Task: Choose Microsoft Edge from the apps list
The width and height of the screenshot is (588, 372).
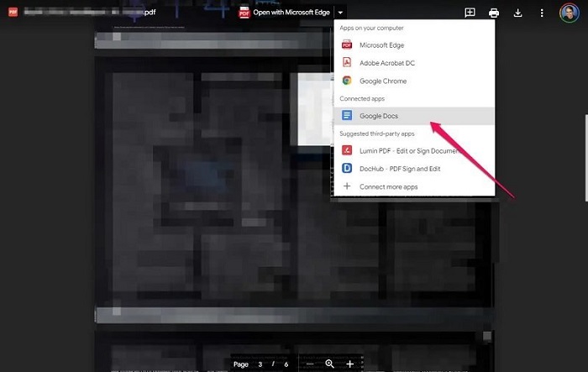Action: pos(414,45)
